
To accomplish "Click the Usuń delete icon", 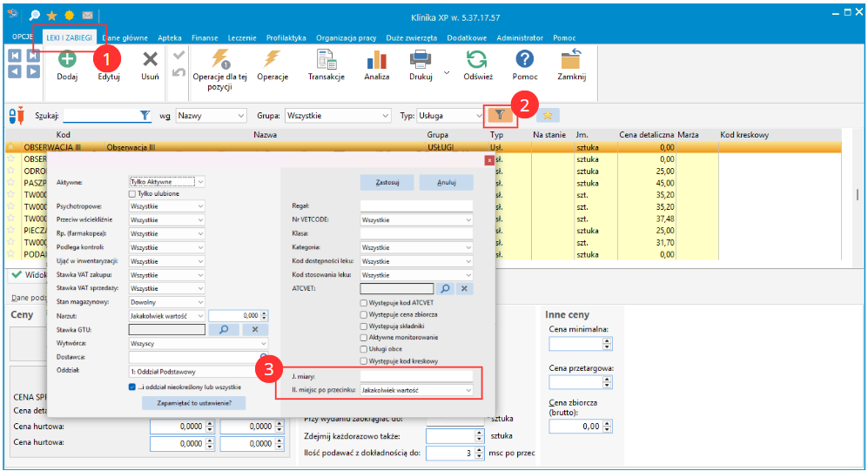I will click(150, 60).
